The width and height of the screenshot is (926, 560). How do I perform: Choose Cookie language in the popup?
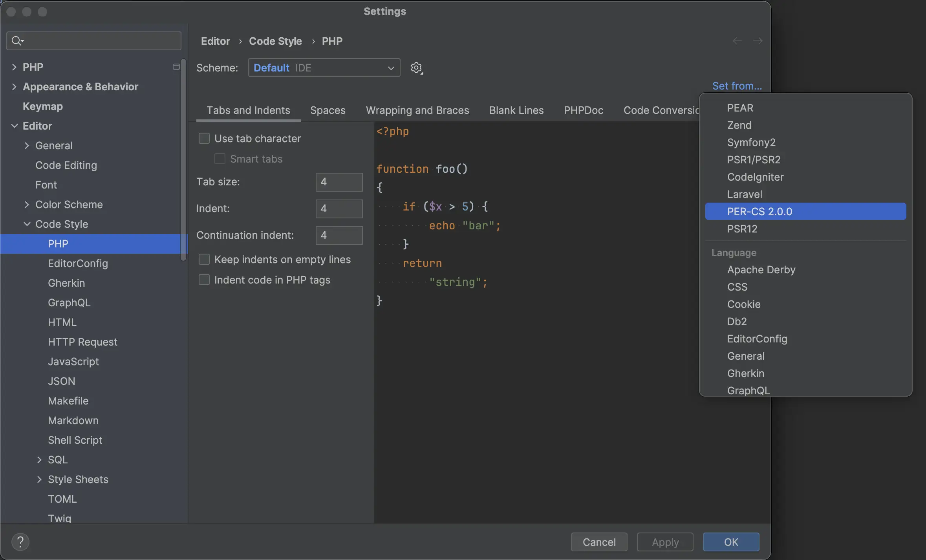[x=805, y=304]
